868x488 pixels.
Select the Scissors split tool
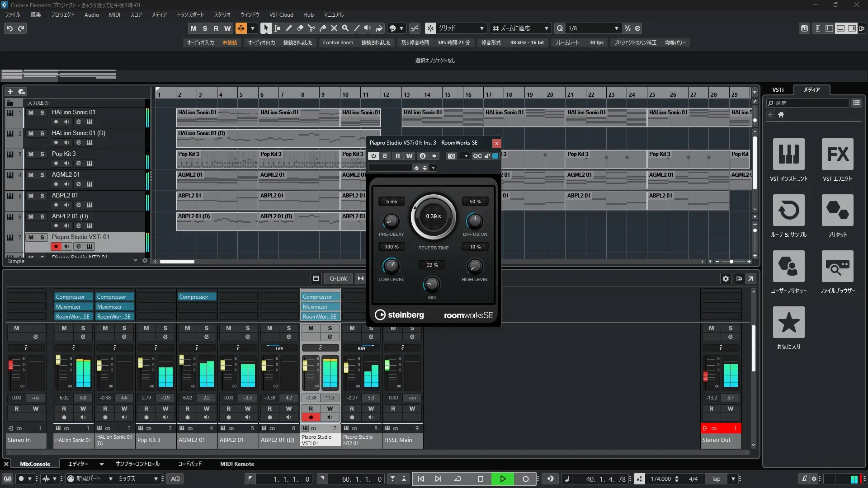311,28
